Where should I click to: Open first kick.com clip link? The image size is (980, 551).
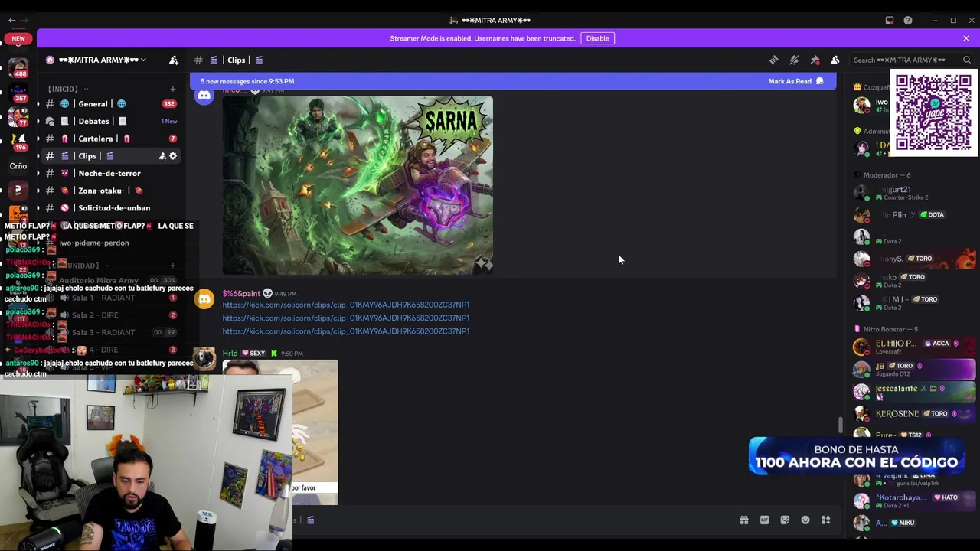(x=346, y=305)
